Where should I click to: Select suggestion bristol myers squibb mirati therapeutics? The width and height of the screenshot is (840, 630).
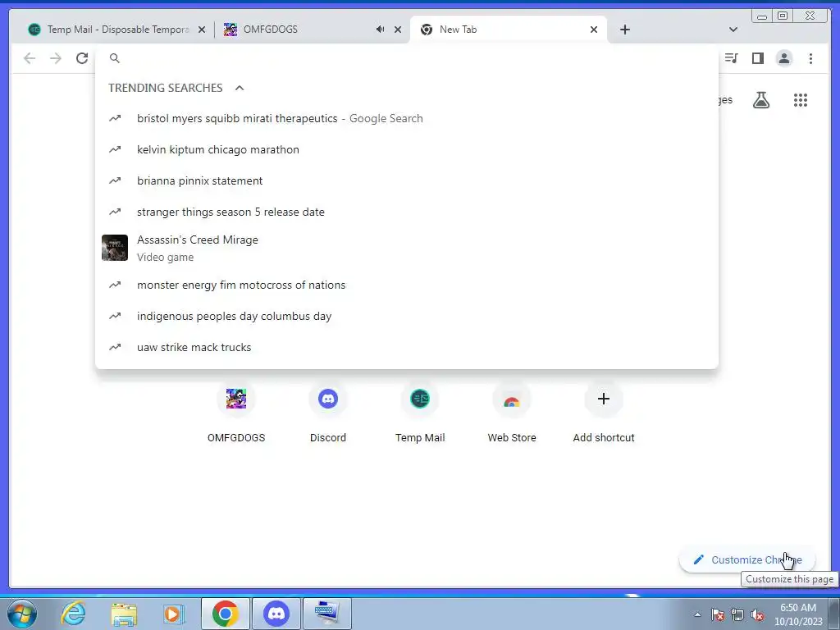[407, 118]
